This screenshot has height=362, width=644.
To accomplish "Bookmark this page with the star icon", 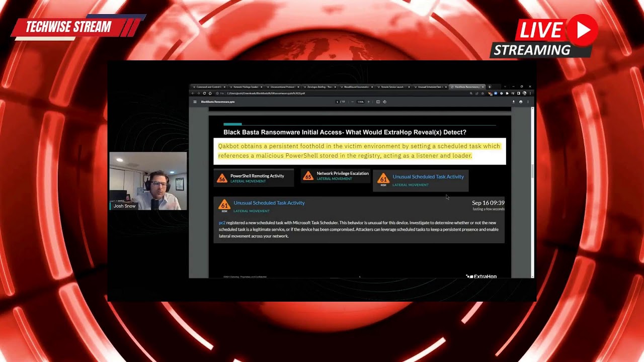I will [482, 94].
